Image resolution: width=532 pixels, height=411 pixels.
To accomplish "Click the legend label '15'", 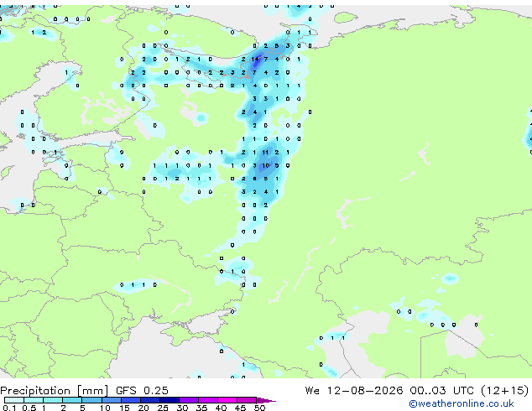I will (124, 408).
